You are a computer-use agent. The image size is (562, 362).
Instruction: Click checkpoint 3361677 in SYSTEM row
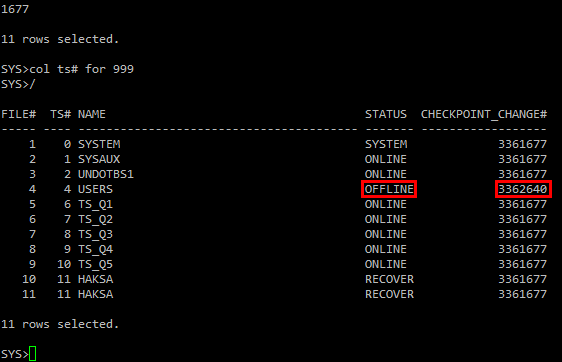[x=523, y=144]
